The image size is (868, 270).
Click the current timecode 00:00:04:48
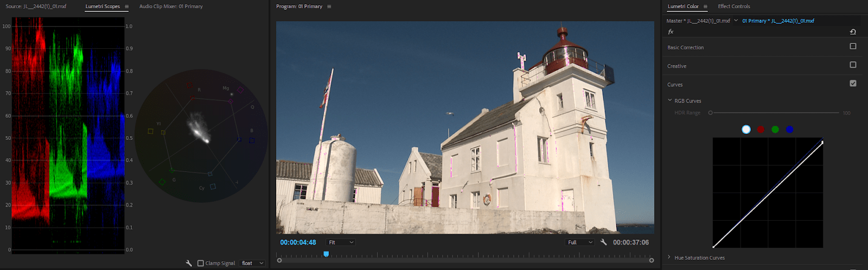point(298,242)
